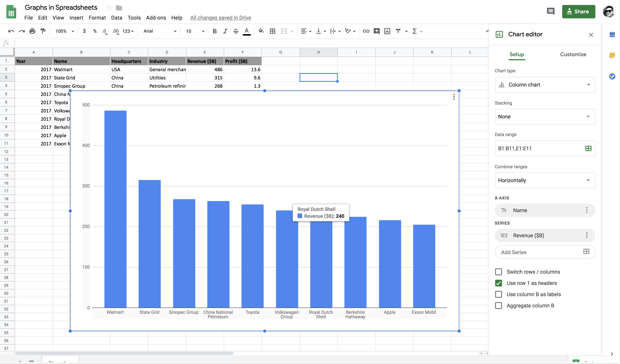Image resolution: width=620 pixels, height=364 pixels.
Task: Format as currency with dollar icon
Action: pos(84,31)
